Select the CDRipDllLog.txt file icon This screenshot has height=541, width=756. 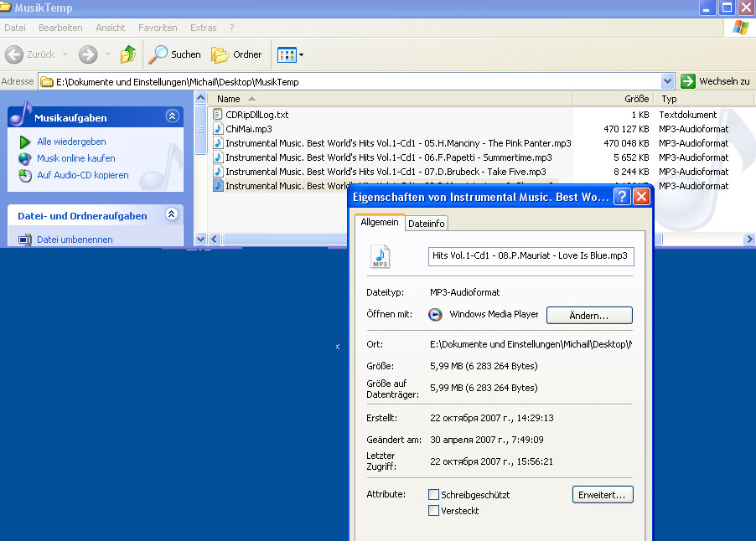(218, 115)
